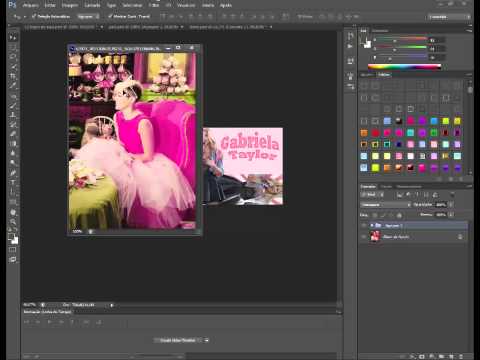Click the Plano de Fundo layer thumbnail
480x360 pixels.
point(375,237)
